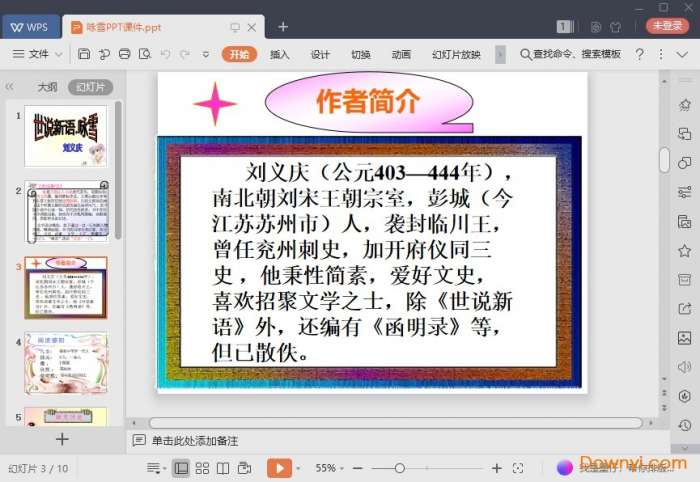Click the star icon in right sidebar
The height and width of the screenshot is (482, 700).
tap(684, 250)
